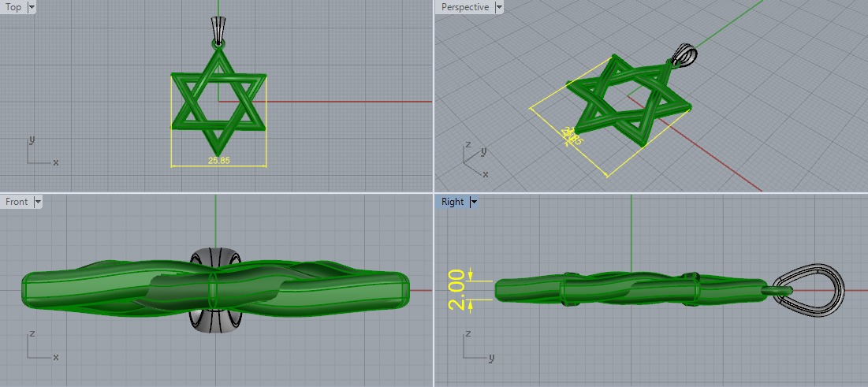Image resolution: width=868 pixels, height=387 pixels.
Task: Activate the Right viewport title label
Action: pos(453,202)
